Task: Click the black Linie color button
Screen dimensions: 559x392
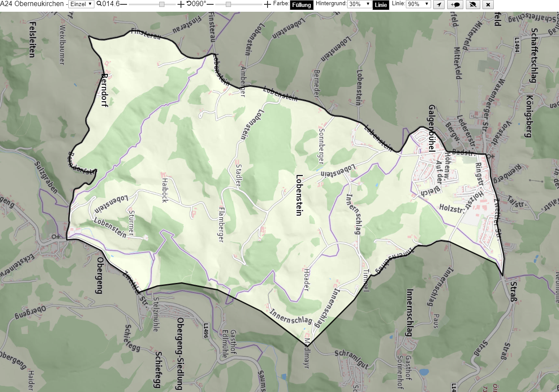Action: (x=381, y=5)
